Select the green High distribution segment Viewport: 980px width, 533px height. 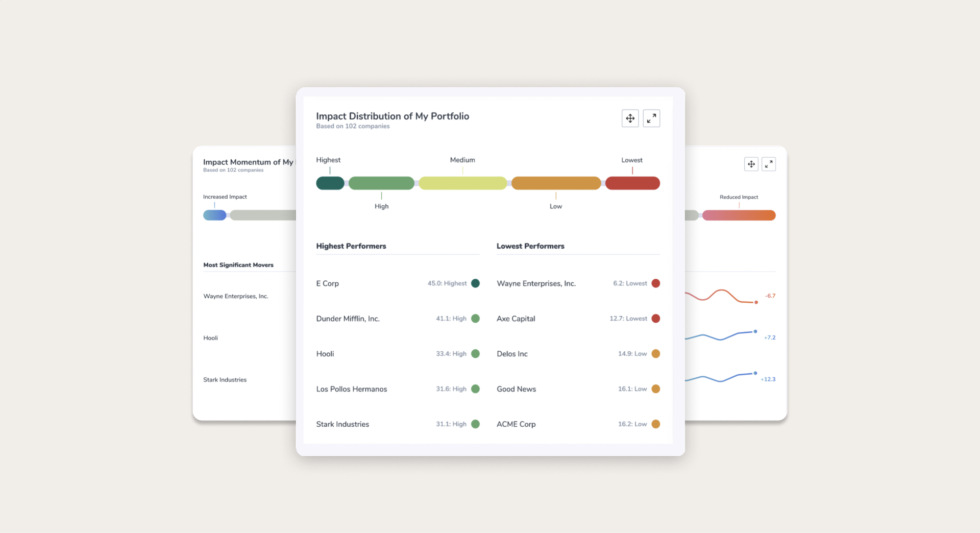coord(381,183)
